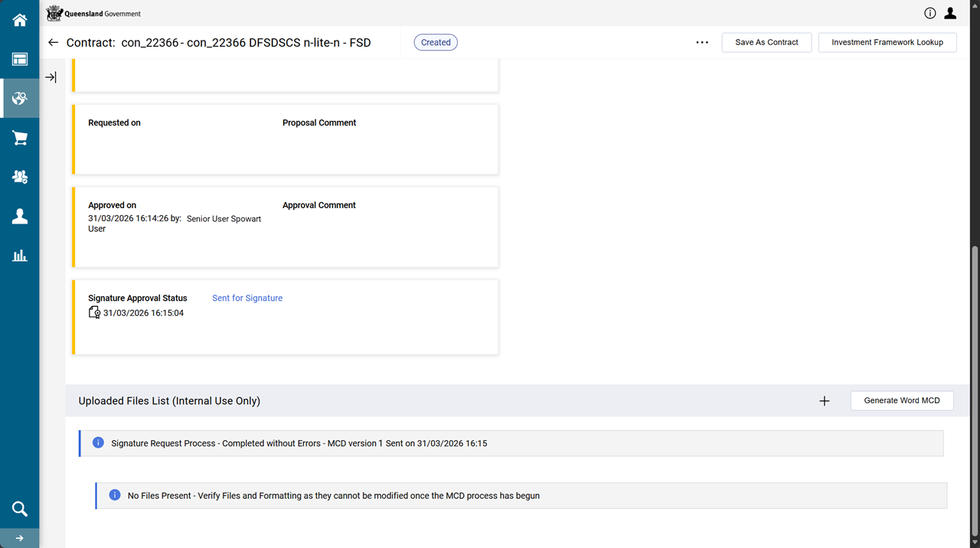This screenshot has width=980, height=548.
Task: Click the Sent for Signature link
Action: (247, 298)
